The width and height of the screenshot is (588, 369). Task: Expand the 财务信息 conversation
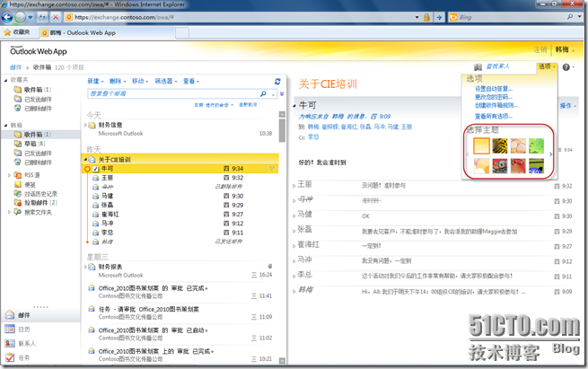tap(85, 125)
